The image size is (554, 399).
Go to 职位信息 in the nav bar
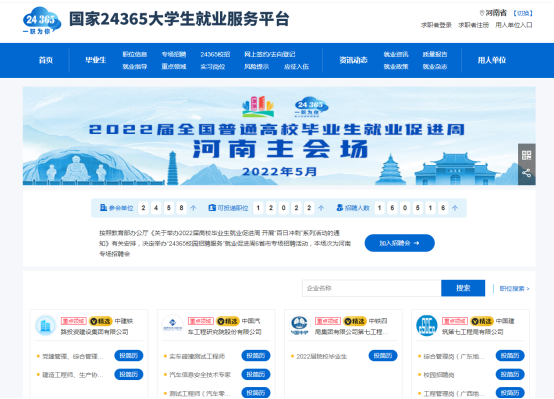point(135,54)
